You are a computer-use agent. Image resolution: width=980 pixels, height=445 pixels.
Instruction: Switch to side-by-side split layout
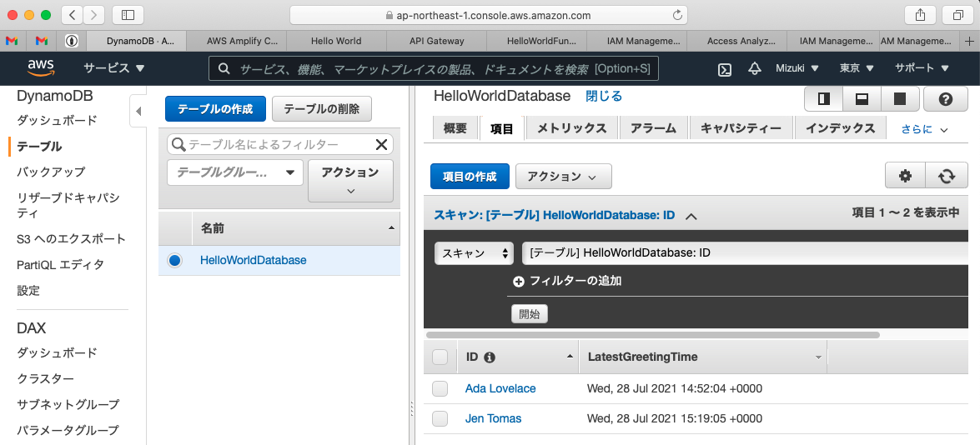(x=823, y=98)
